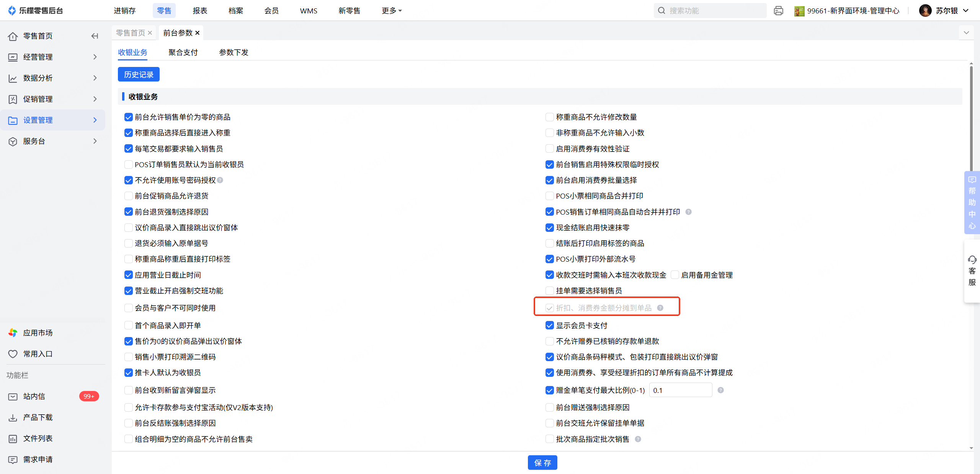Viewport: 980px width, 474px height.
Task: Click the 保存 button
Action: (x=542, y=463)
